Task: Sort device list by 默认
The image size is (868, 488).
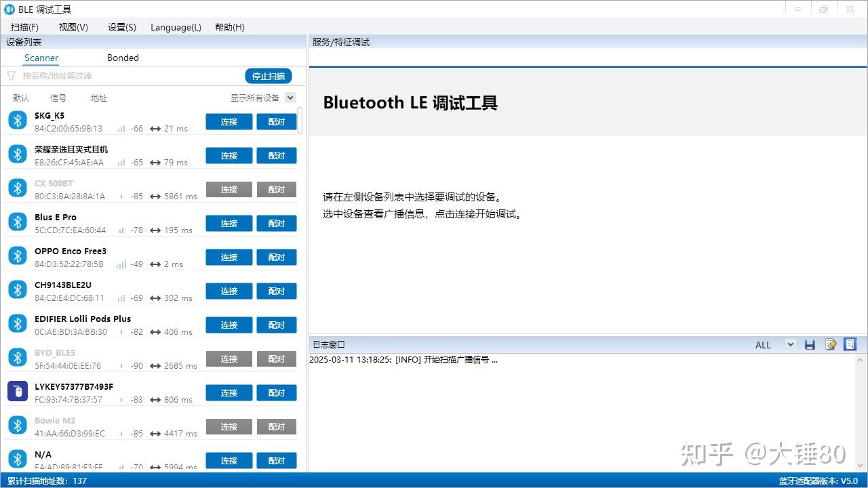Action: [21, 98]
